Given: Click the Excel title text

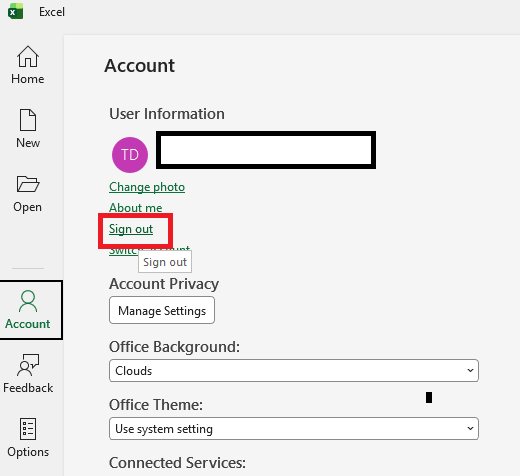Looking at the screenshot, I should point(52,12).
